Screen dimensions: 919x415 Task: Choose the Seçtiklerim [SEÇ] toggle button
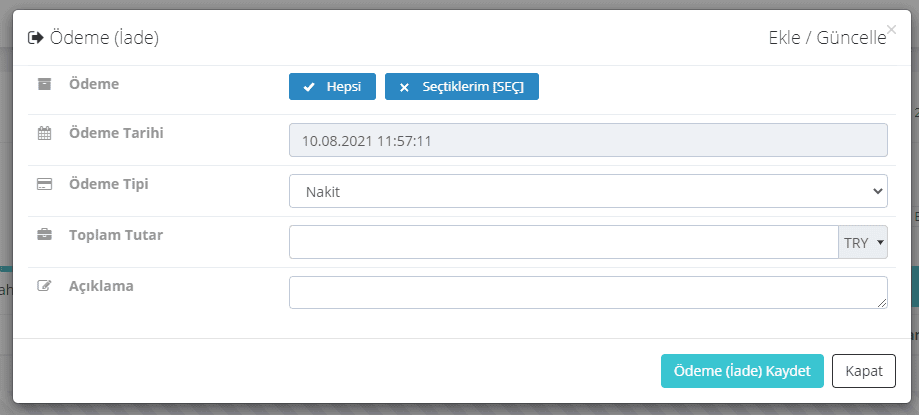point(462,87)
